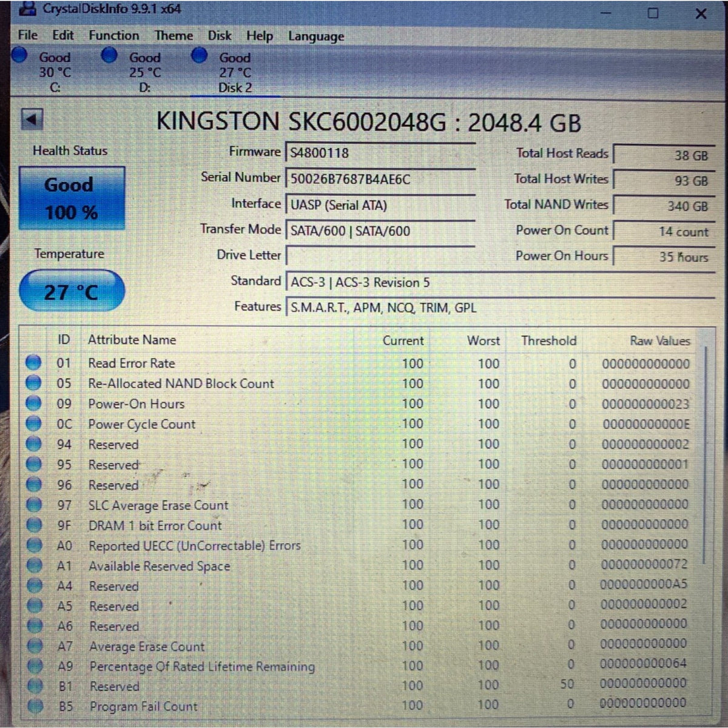The image size is (728, 728).
Task: Click the Power On Hours value 35 hours
Action: [x=664, y=257]
